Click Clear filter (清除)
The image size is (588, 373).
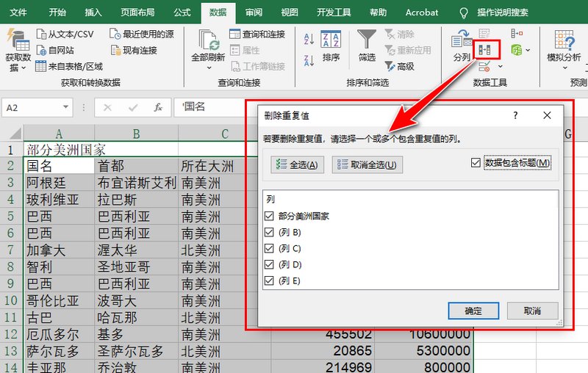click(x=400, y=34)
